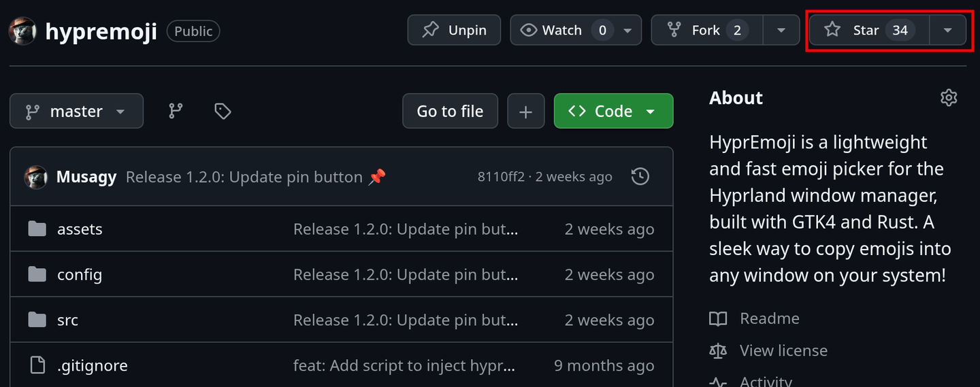
Task: Open commit hash 8110ff2
Action: 501,177
